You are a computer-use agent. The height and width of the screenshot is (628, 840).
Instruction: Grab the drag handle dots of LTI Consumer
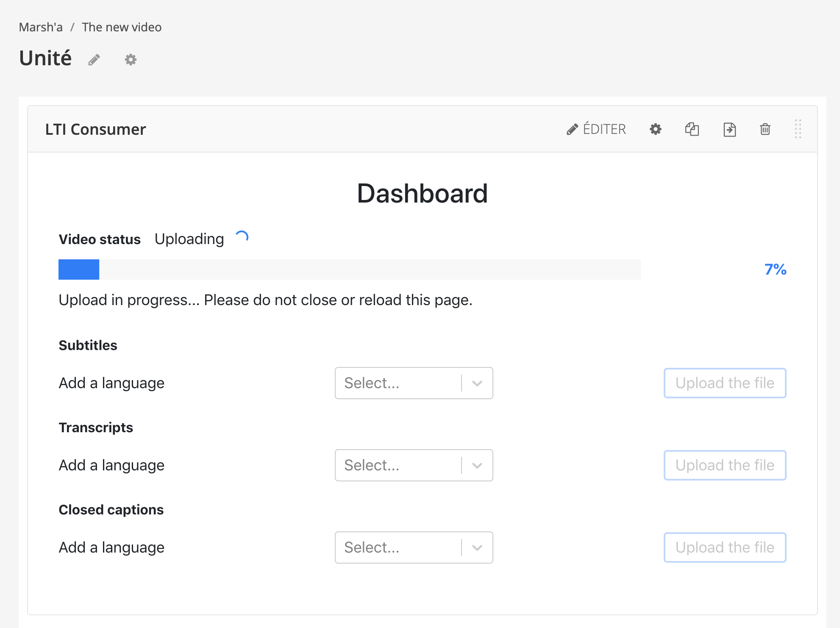[798, 129]
